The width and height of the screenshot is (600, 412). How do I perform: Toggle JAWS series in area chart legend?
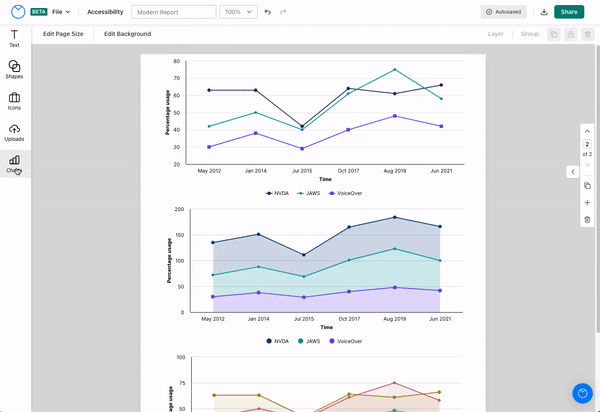point(309,341)
